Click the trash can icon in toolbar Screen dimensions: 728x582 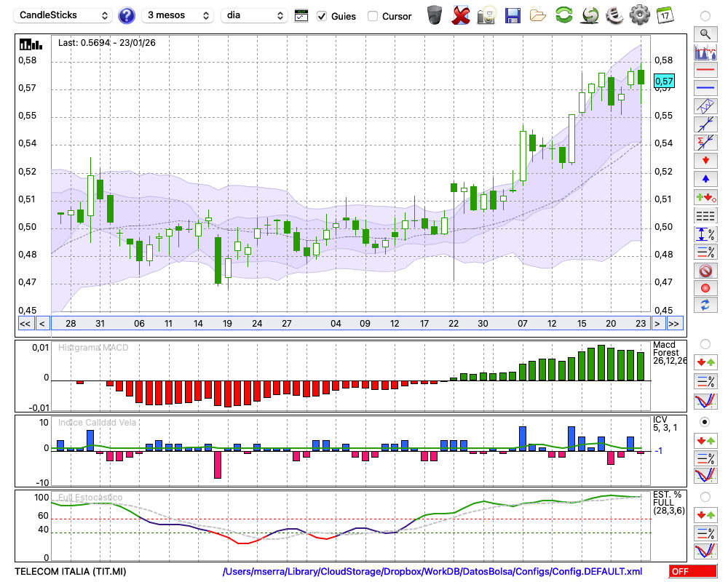pyautogui.click(x=435, y=15)
